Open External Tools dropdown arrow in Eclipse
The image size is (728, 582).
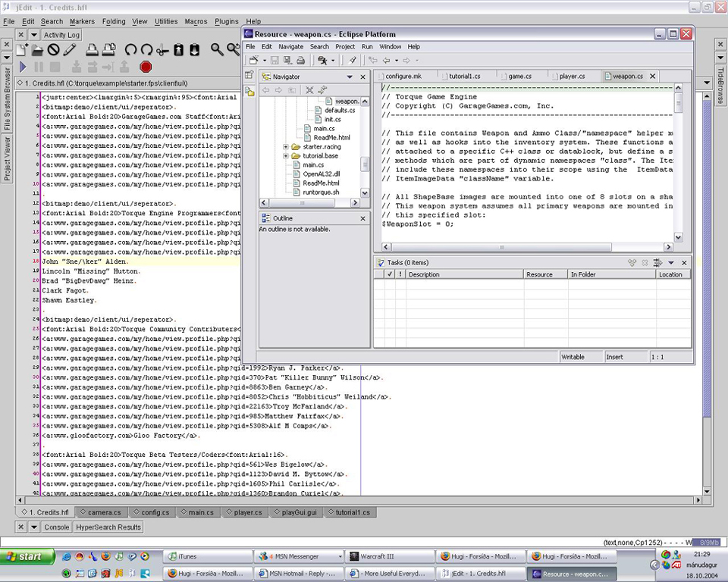(x=332, y=61)
